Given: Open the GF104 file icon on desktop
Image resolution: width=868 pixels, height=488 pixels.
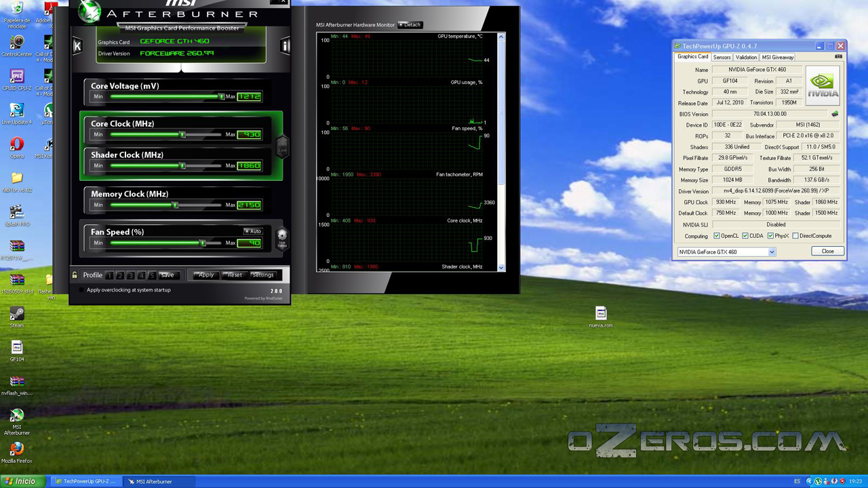Looking at the screenshot, I should [x=17, y=352].
